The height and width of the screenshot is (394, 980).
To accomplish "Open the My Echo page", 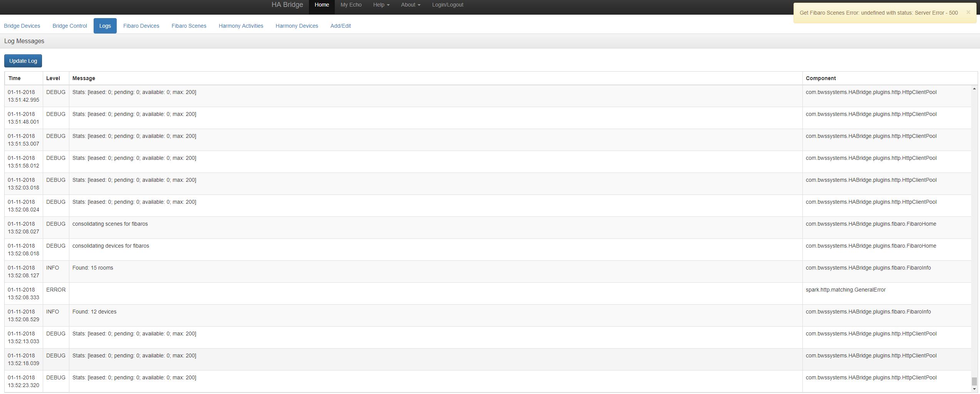I will 351,5.
